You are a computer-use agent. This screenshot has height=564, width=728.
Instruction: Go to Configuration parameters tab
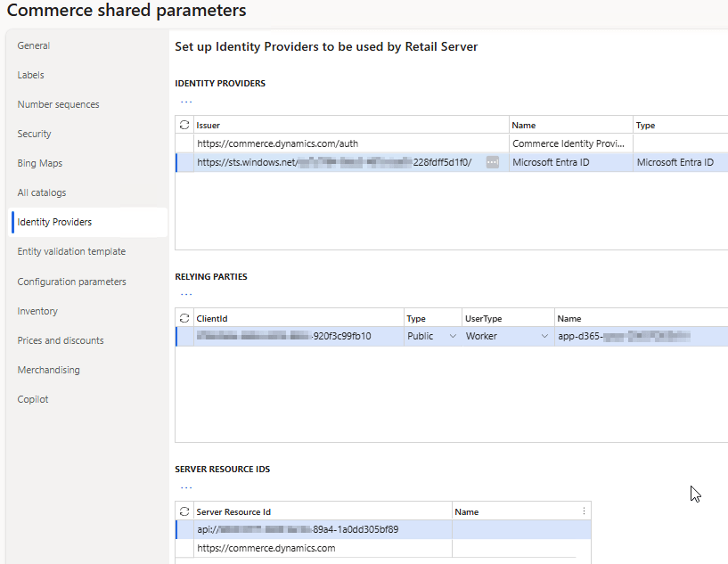tap(72, 282)
